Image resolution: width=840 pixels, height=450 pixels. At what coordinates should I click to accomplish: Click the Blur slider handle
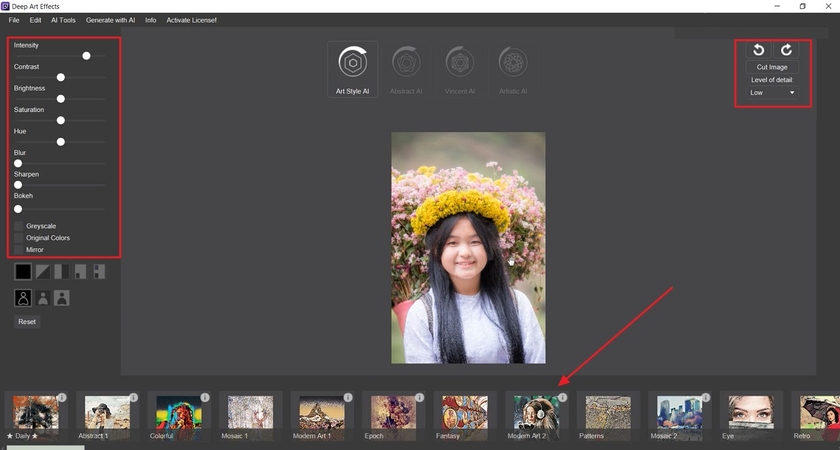[18, 163]
